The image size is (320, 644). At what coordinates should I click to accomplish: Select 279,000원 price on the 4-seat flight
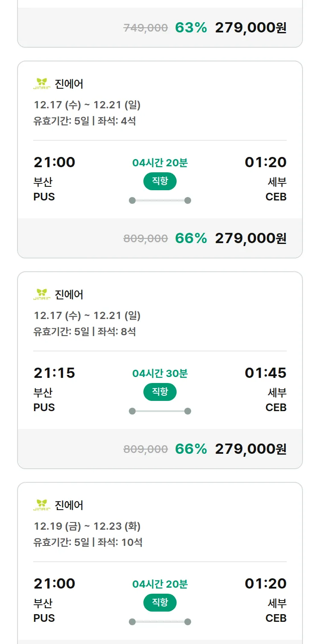(250, 238)
